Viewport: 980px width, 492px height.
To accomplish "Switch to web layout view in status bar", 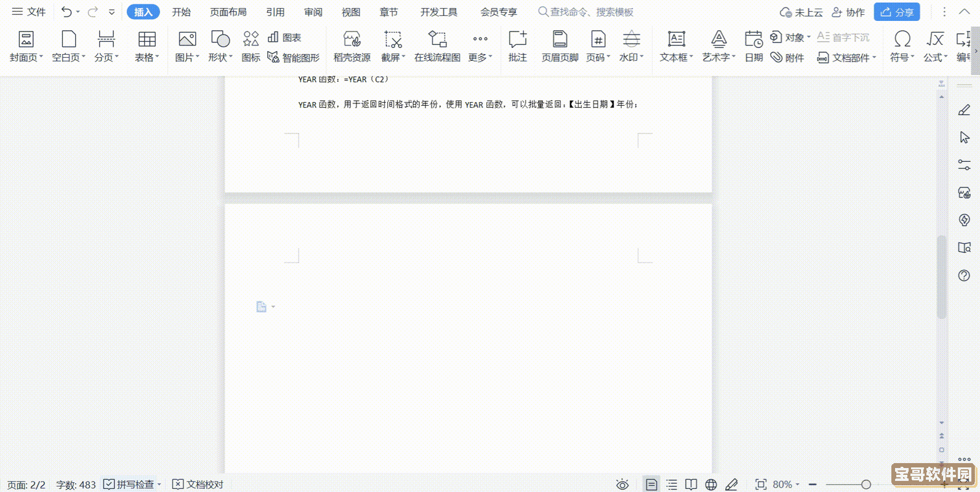I will point(711,485).
